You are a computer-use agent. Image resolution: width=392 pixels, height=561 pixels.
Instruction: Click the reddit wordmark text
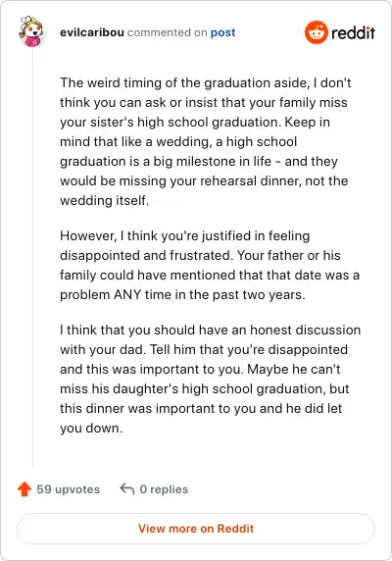[353, 32]
